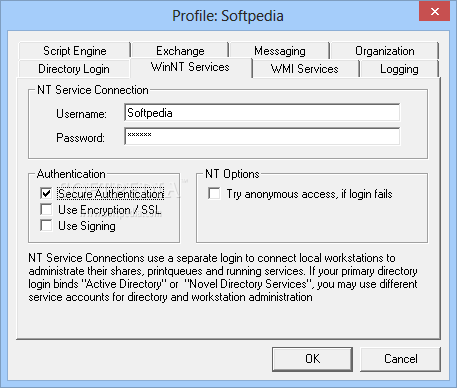Open the Logging tab

(399, 69)
